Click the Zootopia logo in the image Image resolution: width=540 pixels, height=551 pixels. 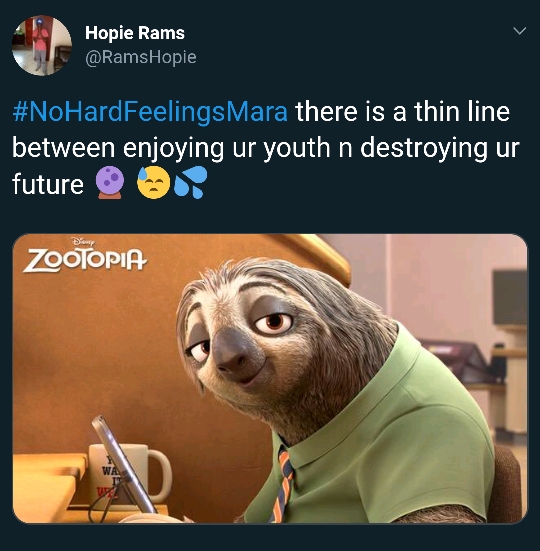85,259
